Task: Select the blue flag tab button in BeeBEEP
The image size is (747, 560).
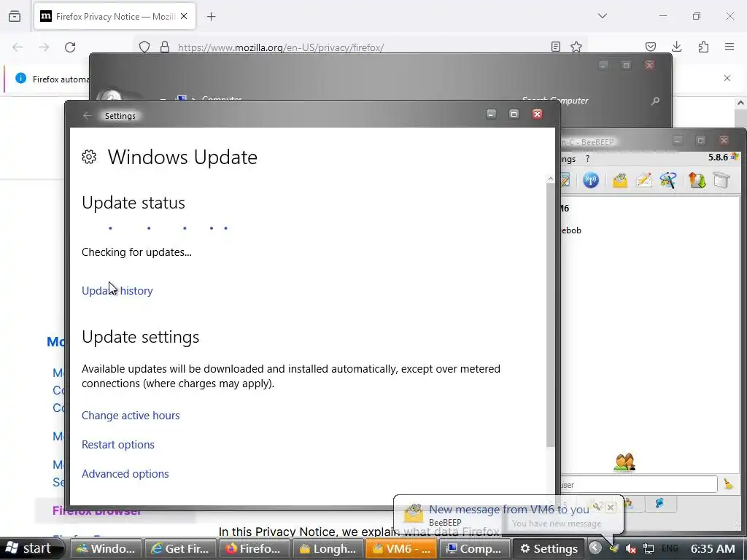Action: tap(659, 503)
